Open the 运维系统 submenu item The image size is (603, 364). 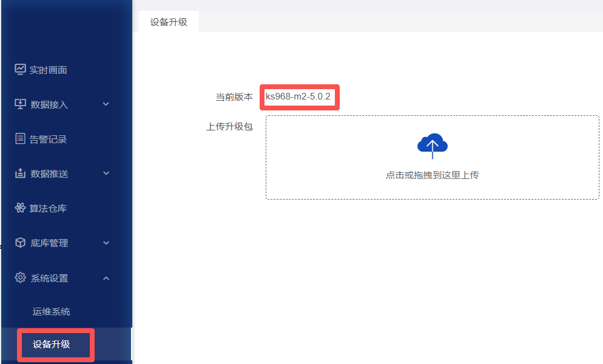point(52,312)
